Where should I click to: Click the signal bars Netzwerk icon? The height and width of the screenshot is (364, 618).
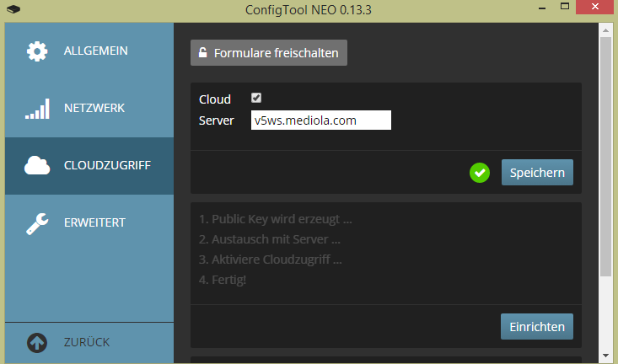pos(37,109)
